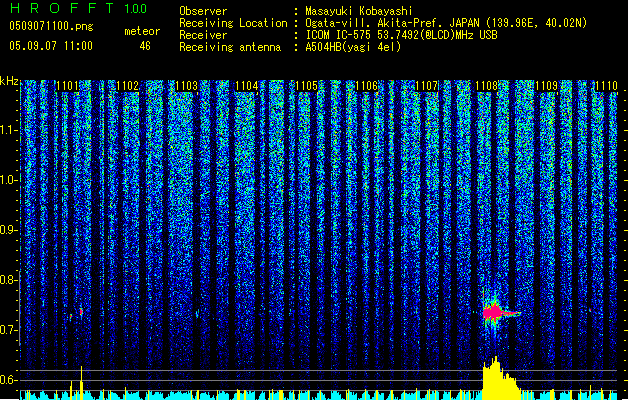Select observer name Masayuki Kobayashi
Image resolution: width=629 pixels, height=400 pixels.
point(359,11)
